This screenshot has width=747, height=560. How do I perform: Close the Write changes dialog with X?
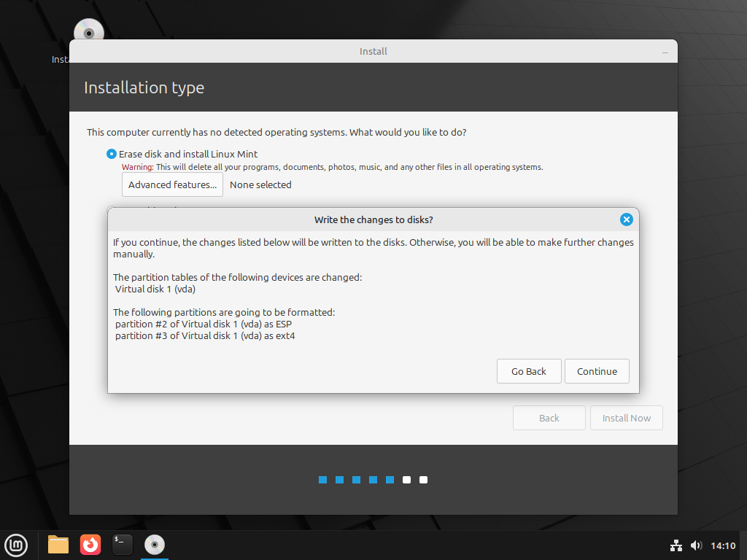tap(626, 219)
